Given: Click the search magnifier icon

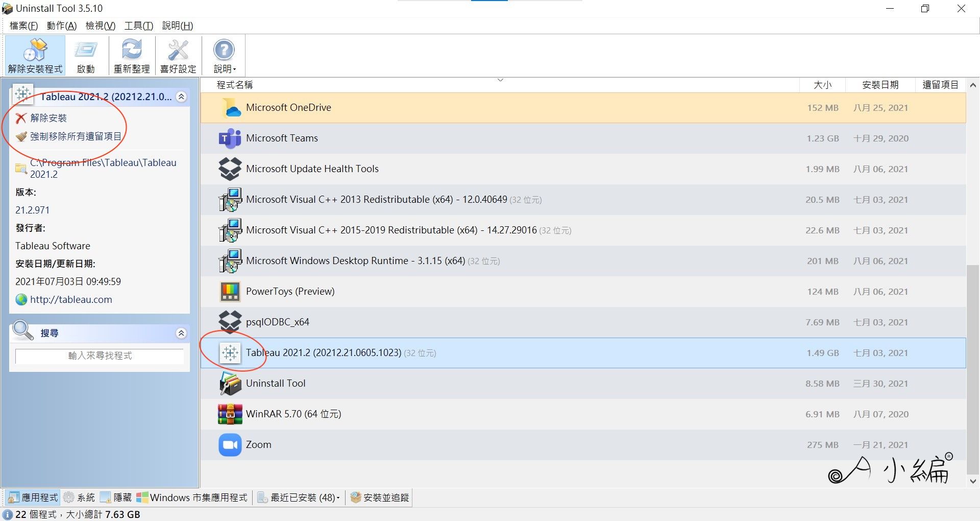Looking at the screenshot, I should tap(22, 330).
